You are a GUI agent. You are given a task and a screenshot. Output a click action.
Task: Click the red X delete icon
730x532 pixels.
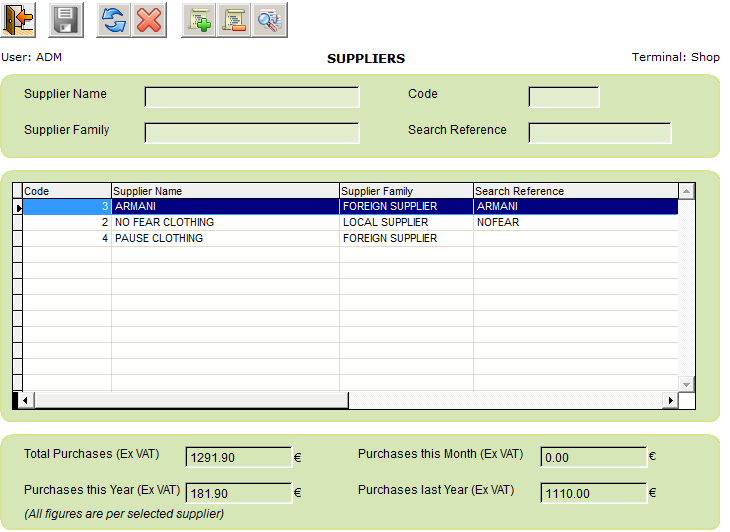(150, 20)
